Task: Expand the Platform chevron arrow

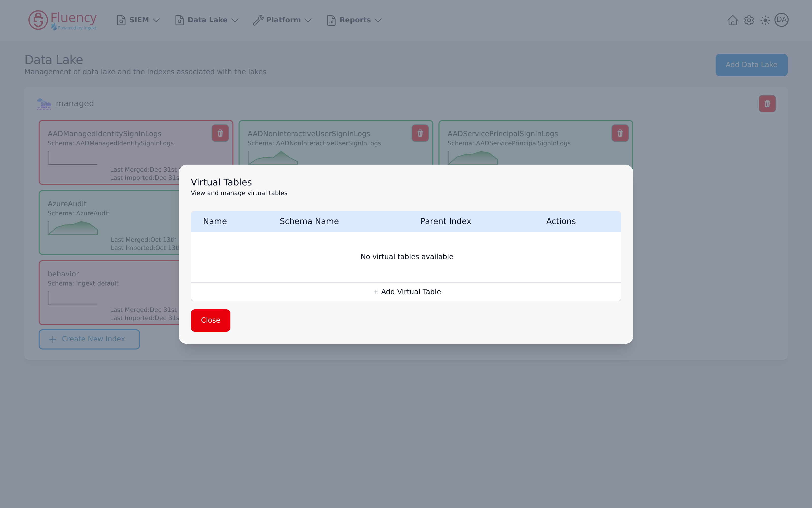Action: pyautogui.click(x=308, y=21)
